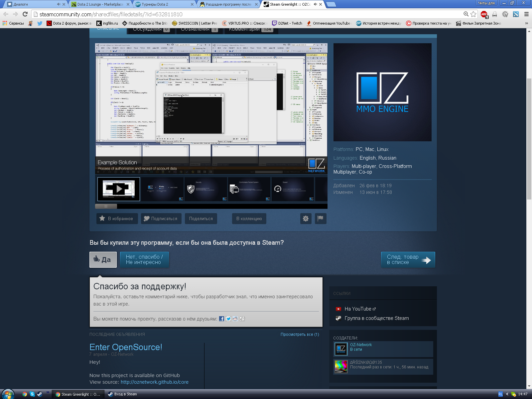Launch Skype from the taskbar quick launch

(x=32, y=394)
